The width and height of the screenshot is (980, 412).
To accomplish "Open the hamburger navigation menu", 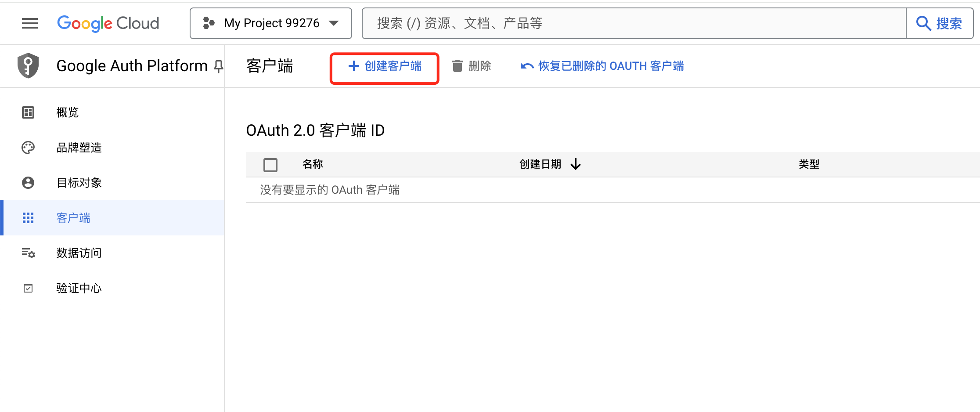I will [x=30, y=23].
